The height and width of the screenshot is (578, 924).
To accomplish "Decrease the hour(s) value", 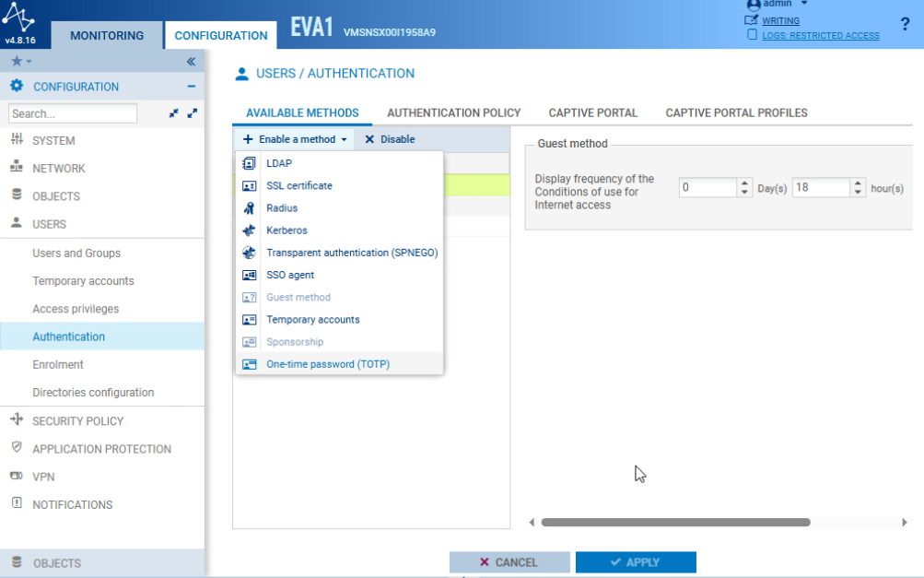I will (x=858, y=193).
